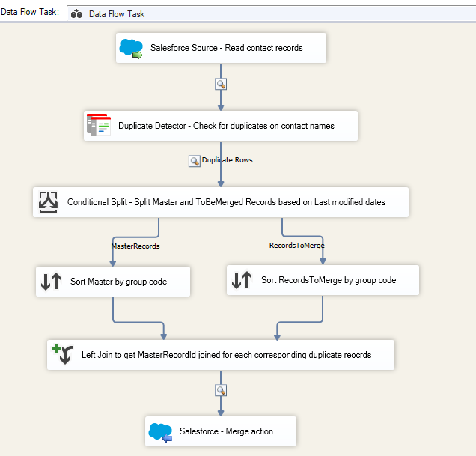Select 'Salesforce Source - Read contact records' component
Image resolution: width=476 pixels, height=456 pixels.
coord(226,48)
